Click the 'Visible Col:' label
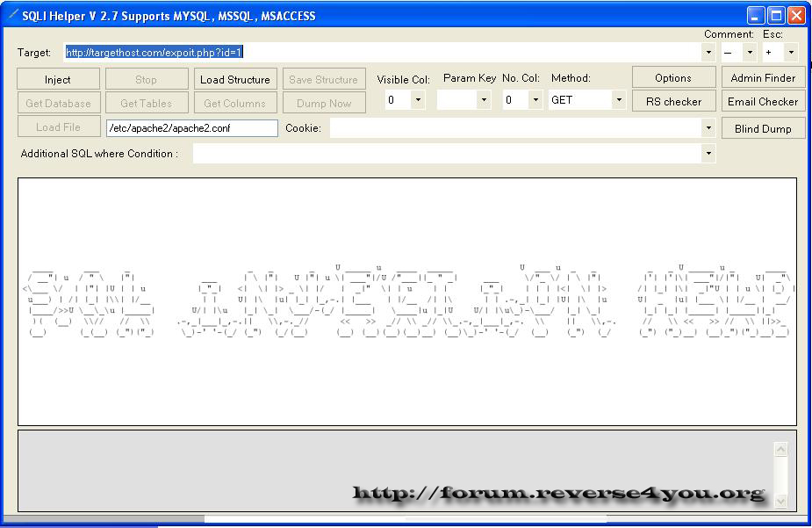 pyautogui.click(x=404, y=80)
